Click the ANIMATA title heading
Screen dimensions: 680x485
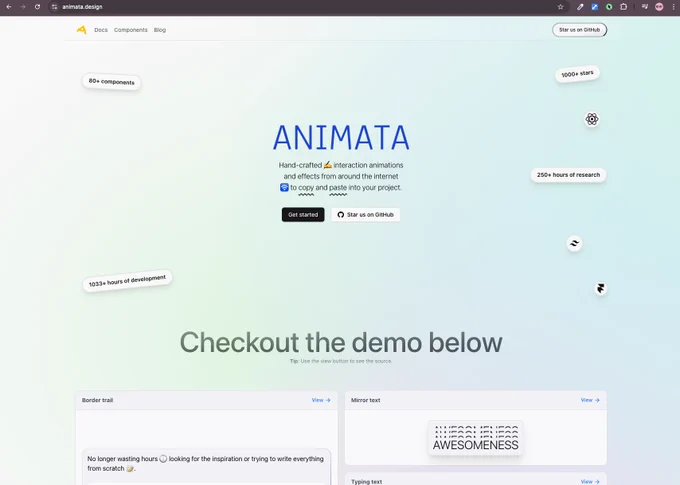pyautogui.click(x=341, y=138)
